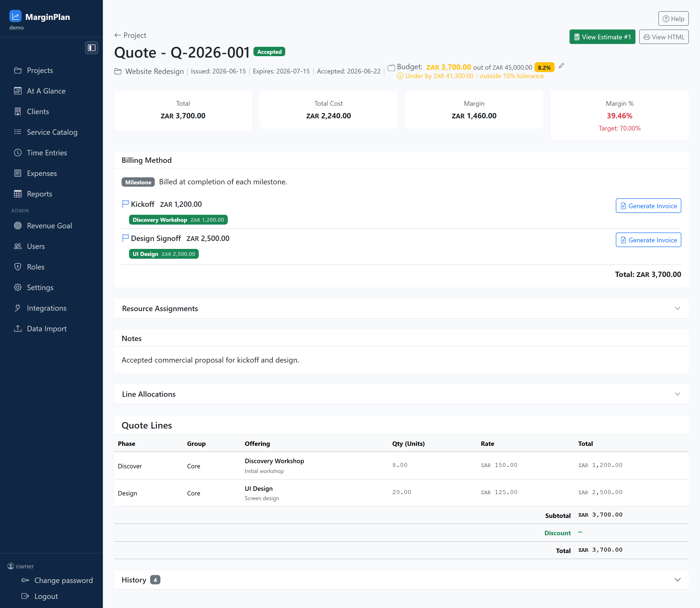Image resolution: width=700 pixels, height=608 pixels.
Task: Click the Margin % value 39.46%
Action: [619, 116]
